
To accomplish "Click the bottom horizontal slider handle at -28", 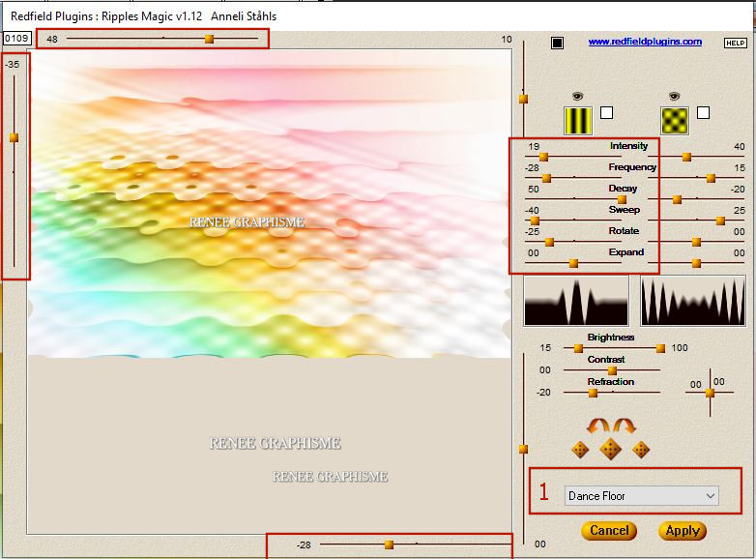I will (389, 545).
